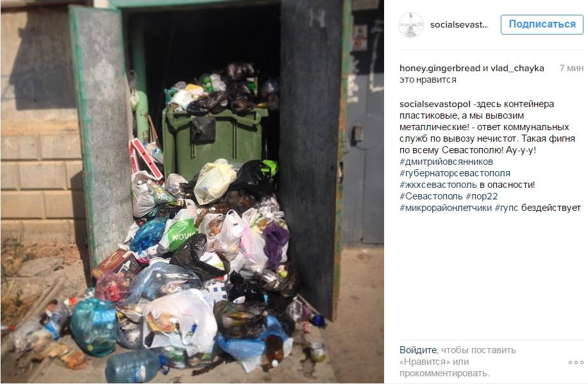Click the 7 мин timestamp
Image resolution: width=588 pixels, height=384 pixels.
(571, 68)
